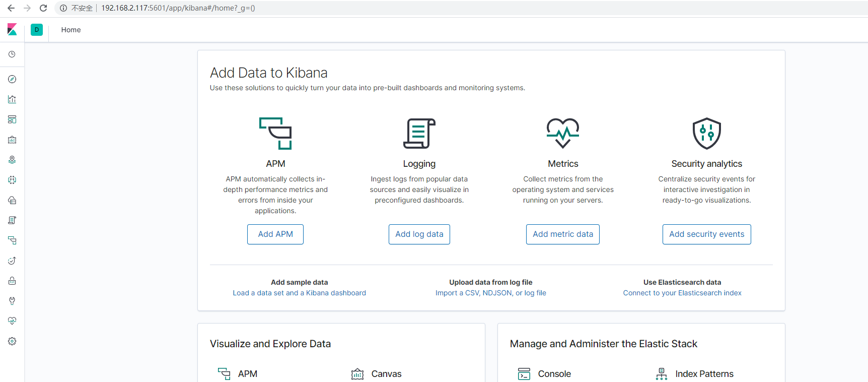Open Logs icon in sidebar
The height and width of the screenshot is (382, 868).
12,220
